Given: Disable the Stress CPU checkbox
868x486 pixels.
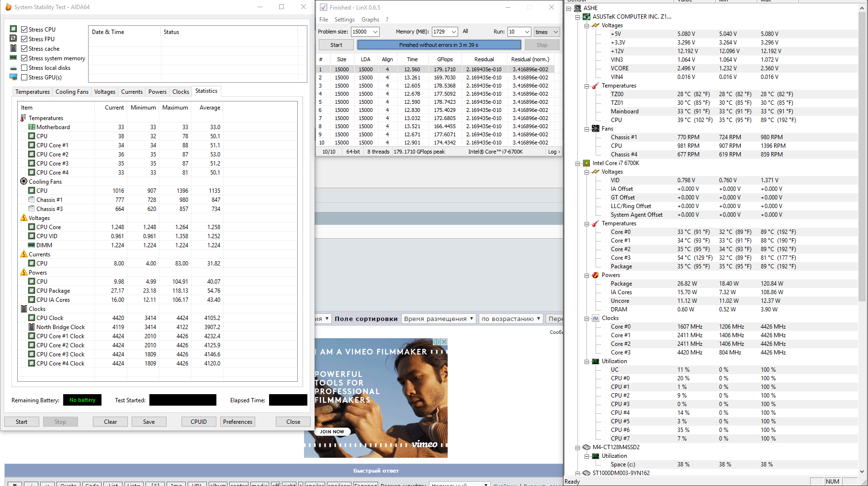Looking at the screenshot, I should pyautogui.click(x=24, y=29).
